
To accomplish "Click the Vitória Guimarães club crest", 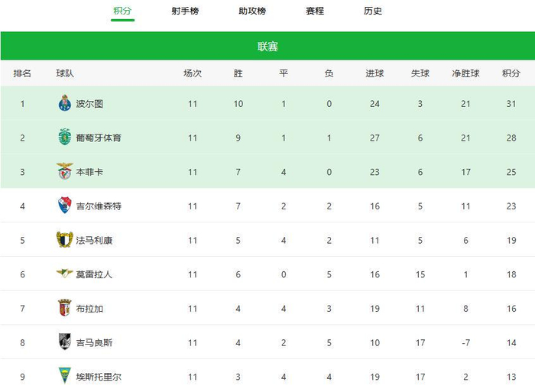I will [x=64, y=342].
